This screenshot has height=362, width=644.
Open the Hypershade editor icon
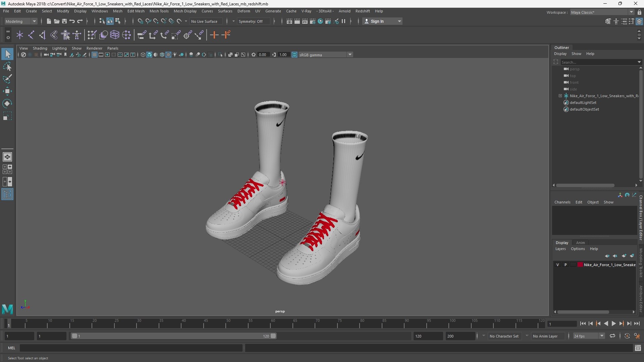coord(320,21)
